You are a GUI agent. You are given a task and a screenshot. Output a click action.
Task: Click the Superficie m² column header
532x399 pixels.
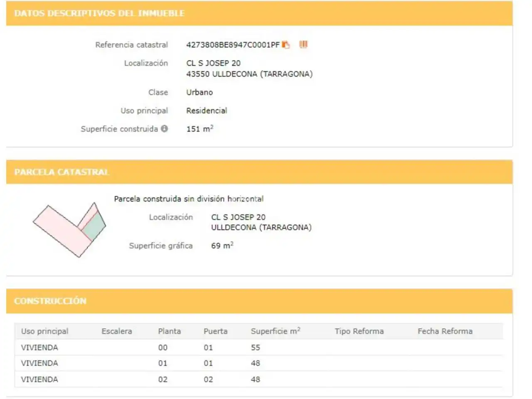[x=276, y=331]
